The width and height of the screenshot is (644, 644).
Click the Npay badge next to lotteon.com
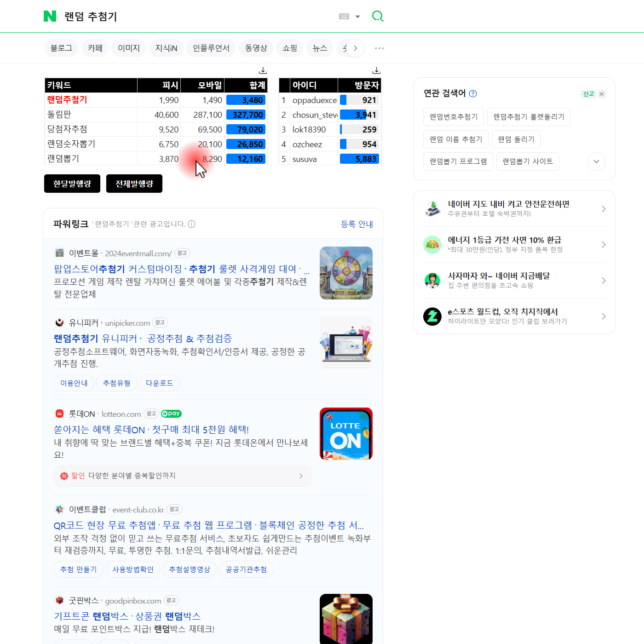[171, 414]
